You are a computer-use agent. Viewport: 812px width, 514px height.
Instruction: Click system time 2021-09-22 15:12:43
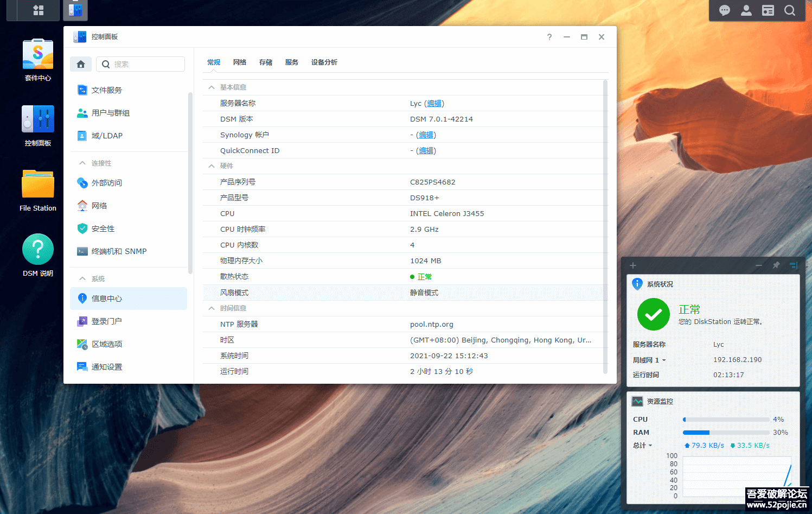[x=449, y=356]
